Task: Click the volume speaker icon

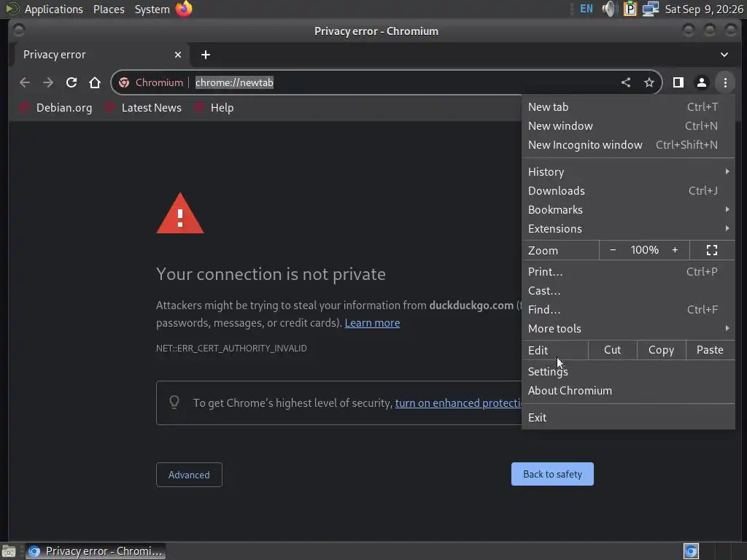Action: tap(609, 9)
